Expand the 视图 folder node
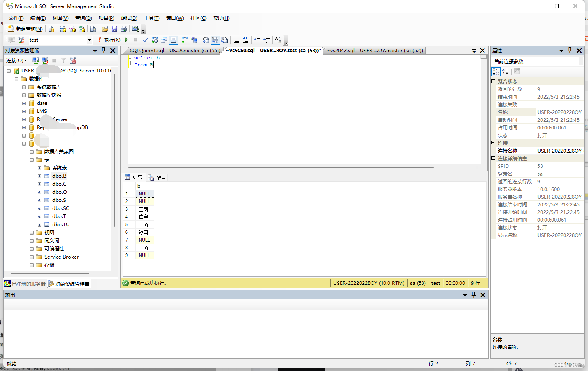The width and height of the screenshot is (588, 371). 32,233
